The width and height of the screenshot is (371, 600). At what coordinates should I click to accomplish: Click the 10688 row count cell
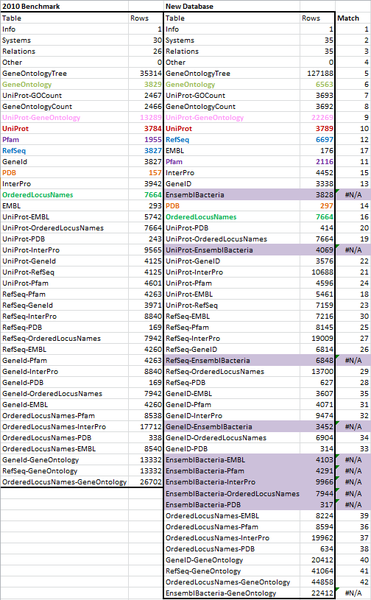[317, 272]
